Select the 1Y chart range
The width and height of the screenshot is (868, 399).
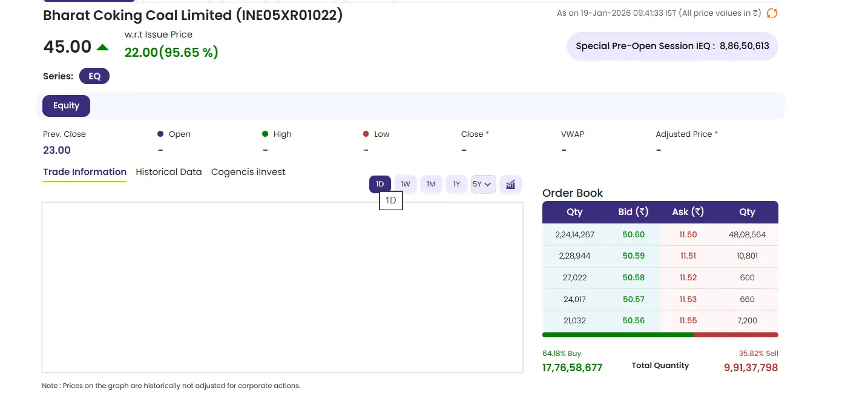(x=456, y=184)
